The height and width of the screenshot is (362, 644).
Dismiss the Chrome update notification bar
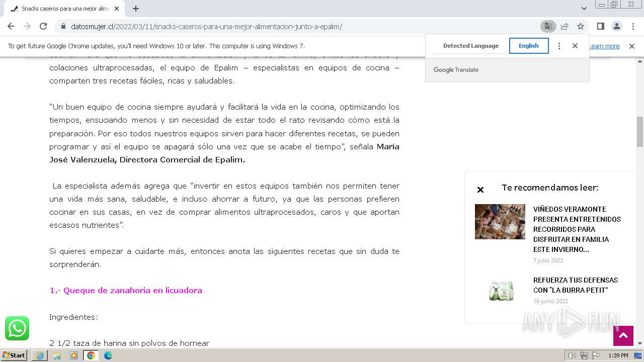pyautogui.click(x=632, y=46)
